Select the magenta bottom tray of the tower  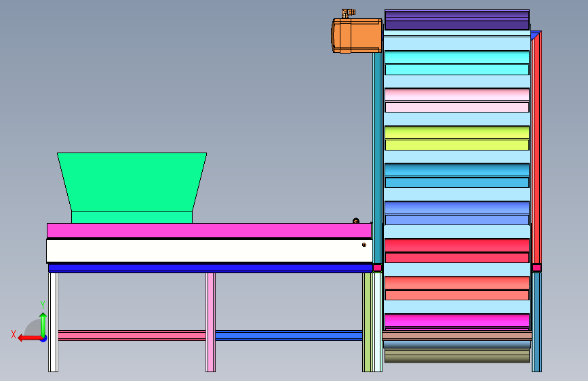click(x=456, y=322)
